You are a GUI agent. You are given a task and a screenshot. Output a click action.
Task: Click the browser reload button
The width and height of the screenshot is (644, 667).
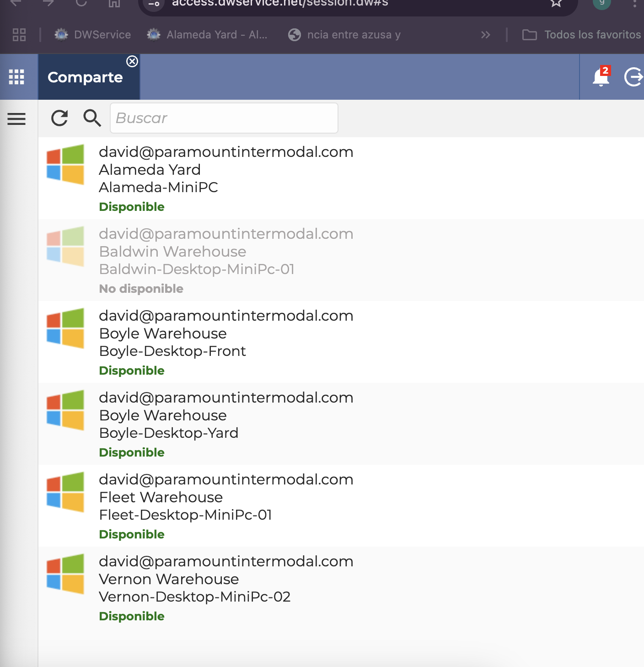[81, 3]
